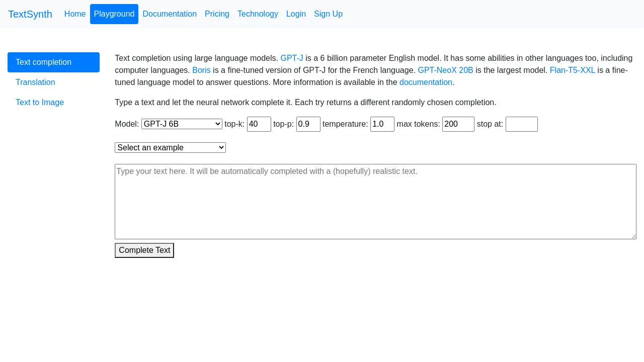Image resolution: width=644 pixels, height=362 pixels.
Task: Go to the Home page
Action: tap(75, 14)
